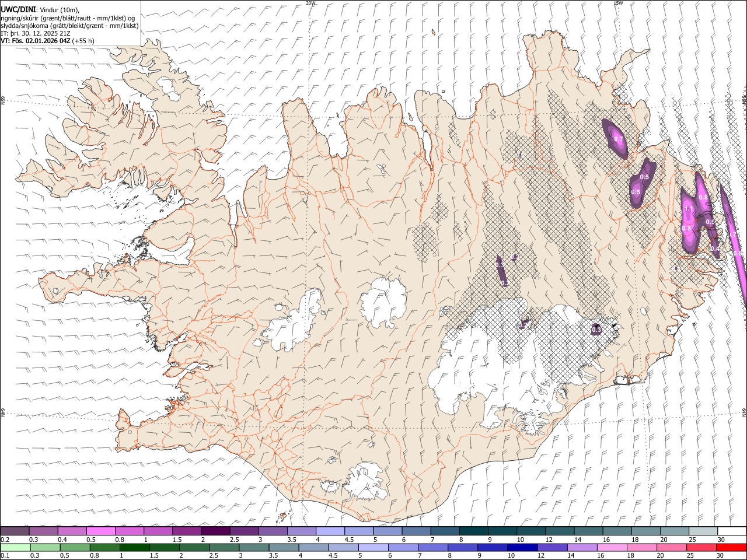Pick lower legend swatch between 18 and 20
Image resolution: width=747 pixels, height=560 pixels.
[x=641, y=548]
